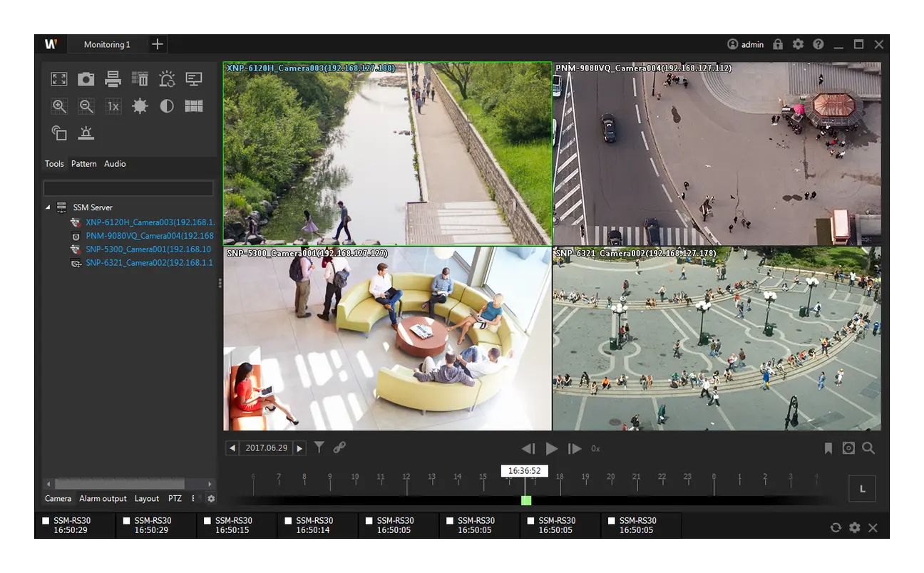Step one frame backward

528,449
